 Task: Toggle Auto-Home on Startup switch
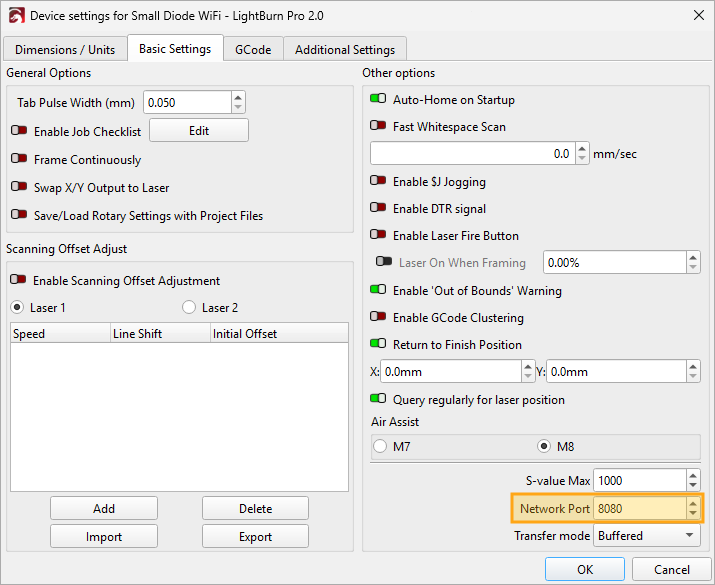pyautogui.click(x=378, y=100)
